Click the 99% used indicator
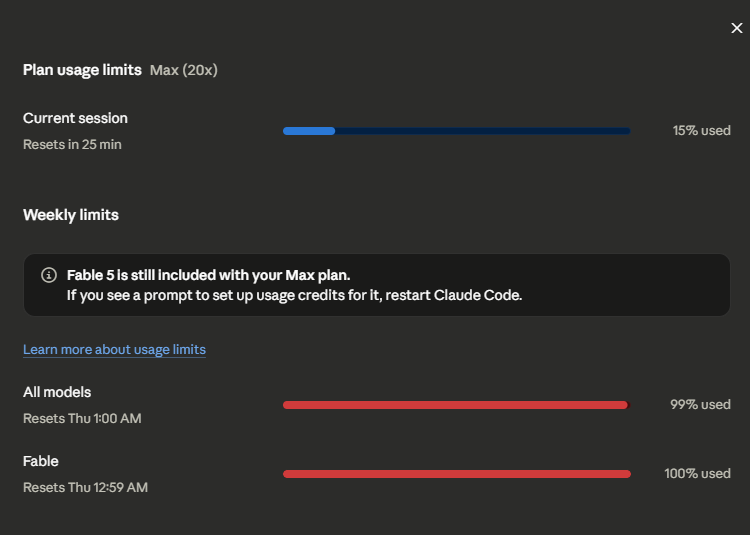This screenshot has width=750, height=535. coord(700,404)
